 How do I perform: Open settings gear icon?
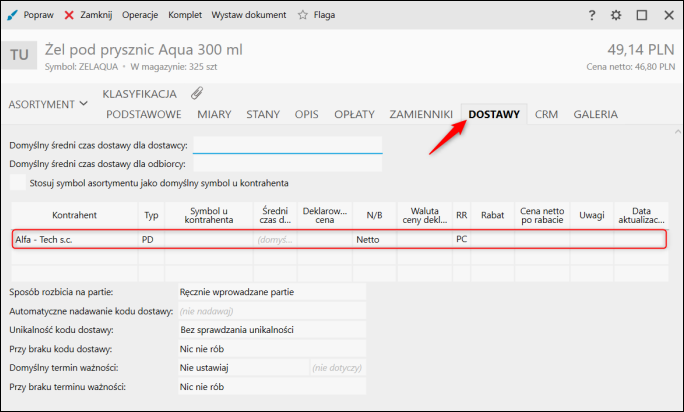point(616,15)
